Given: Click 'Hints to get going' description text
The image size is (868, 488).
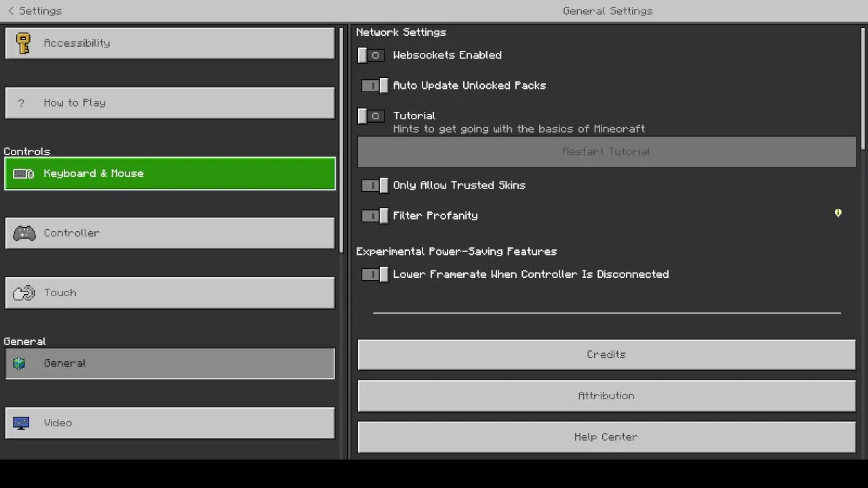Looking at the screenshot, I should (519, 129).
